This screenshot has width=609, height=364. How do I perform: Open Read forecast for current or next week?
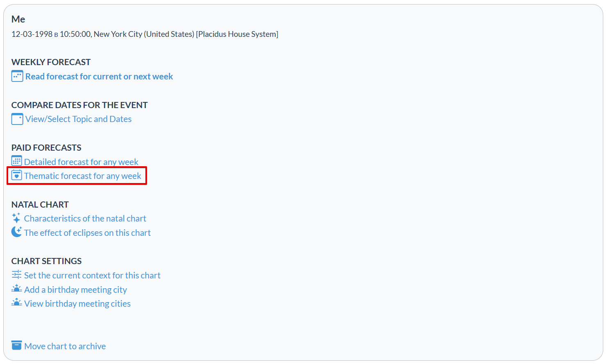point(99,77)
